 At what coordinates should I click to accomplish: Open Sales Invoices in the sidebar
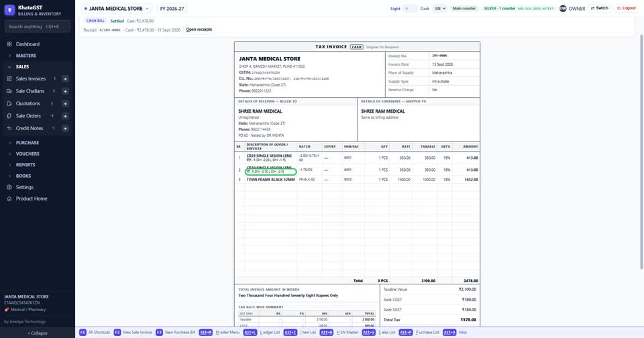(30, 78)
